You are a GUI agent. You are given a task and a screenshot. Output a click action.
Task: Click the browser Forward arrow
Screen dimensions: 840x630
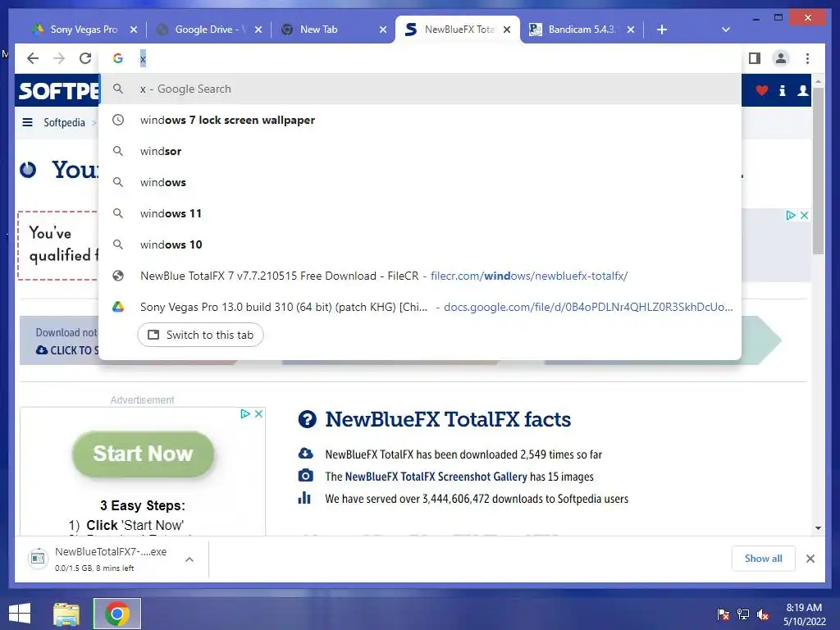pyautogui.click(x=59, y=58)
